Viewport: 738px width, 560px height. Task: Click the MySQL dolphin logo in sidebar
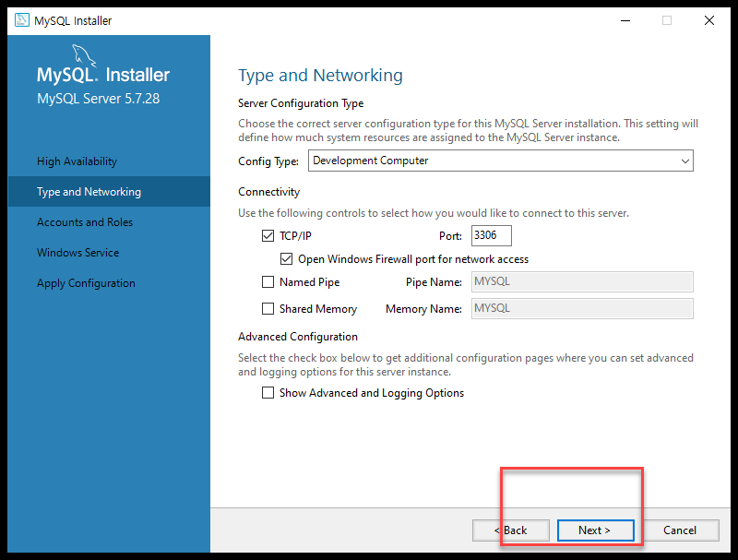pos(84,56)
